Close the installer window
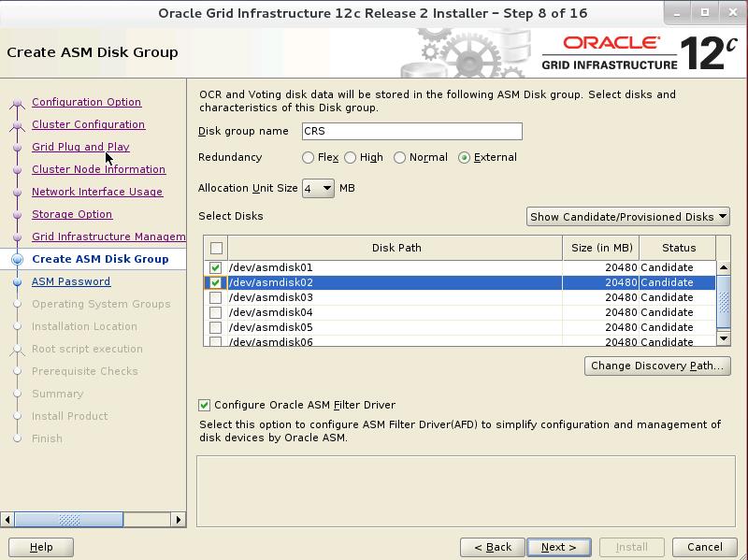Image resolution: width=748 pixels, height=560 pixels. (733, 13)
